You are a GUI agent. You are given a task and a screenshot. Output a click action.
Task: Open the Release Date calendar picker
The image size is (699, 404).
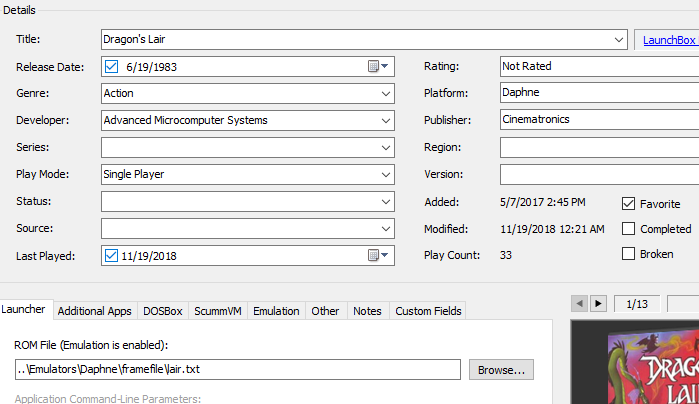378,66
